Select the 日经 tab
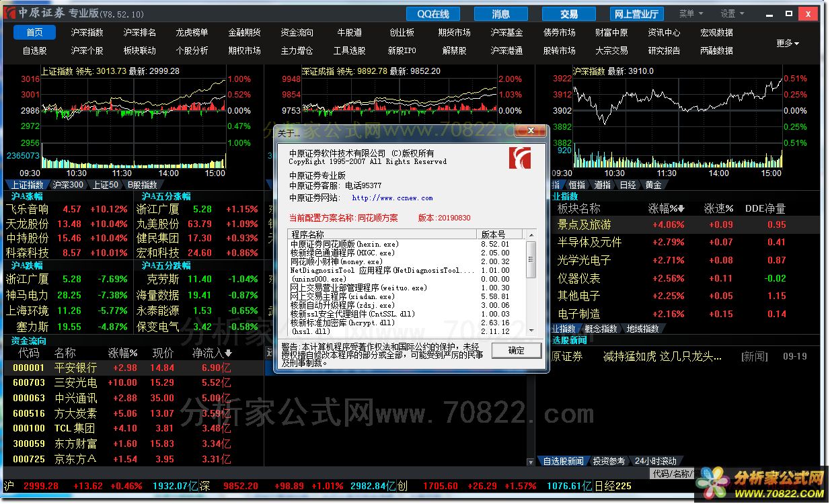830x504 pixels. point(628,185)
